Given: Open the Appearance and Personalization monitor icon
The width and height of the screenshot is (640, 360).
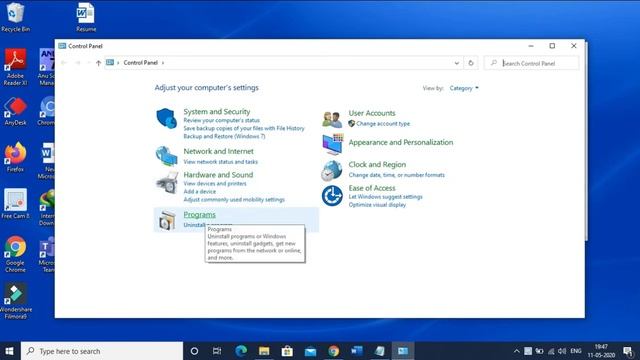Looking at the screenshot, I should click(332, 144).
